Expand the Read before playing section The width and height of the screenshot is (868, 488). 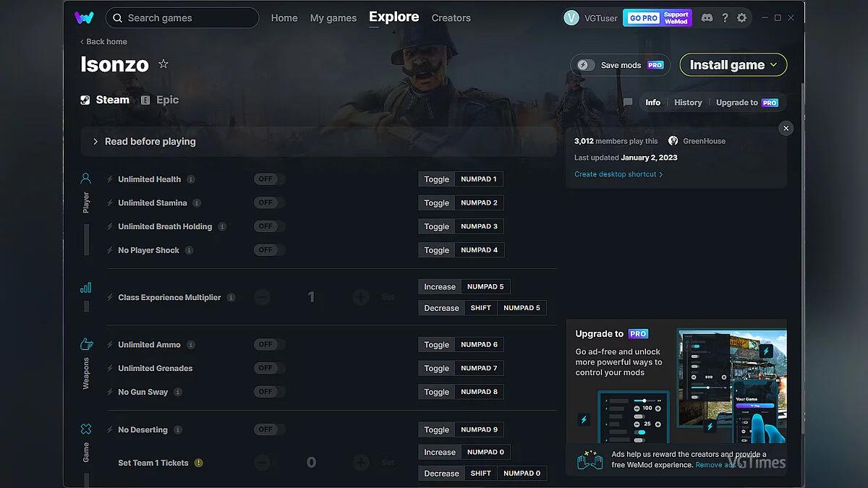(319, 142)
